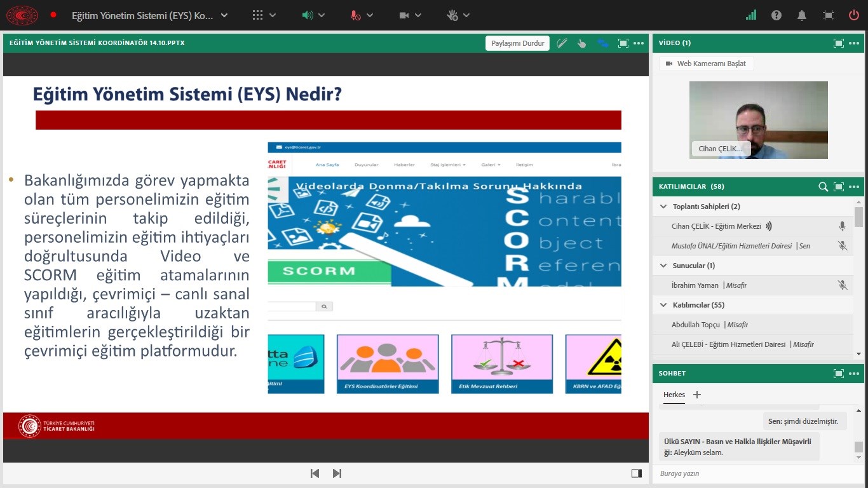Toggle the speaker audio in top bar
Image resolution: width=868 pixels, height=488 pixels.
coord(308,15)
